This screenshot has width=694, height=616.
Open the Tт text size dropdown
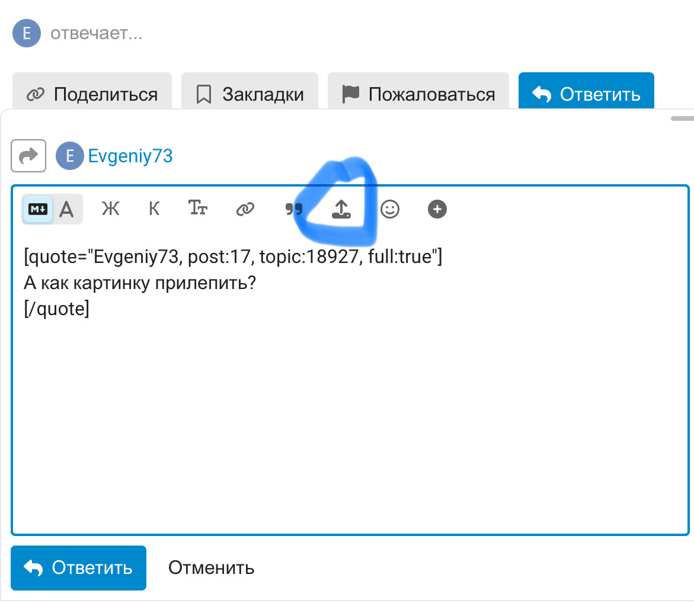pos(198,208)
